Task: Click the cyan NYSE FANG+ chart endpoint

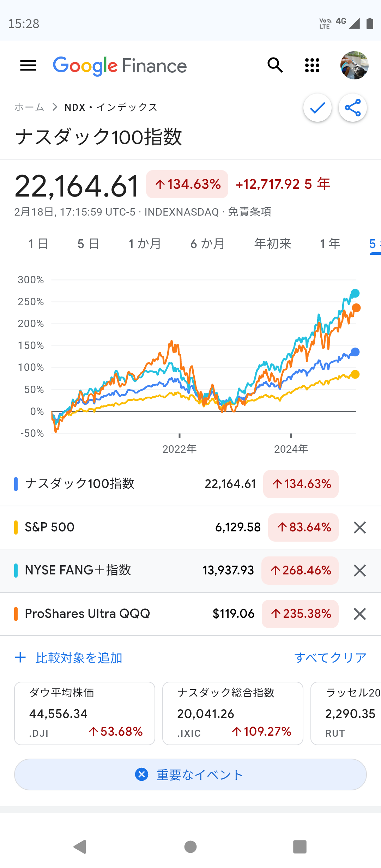Action: point(355,293)
